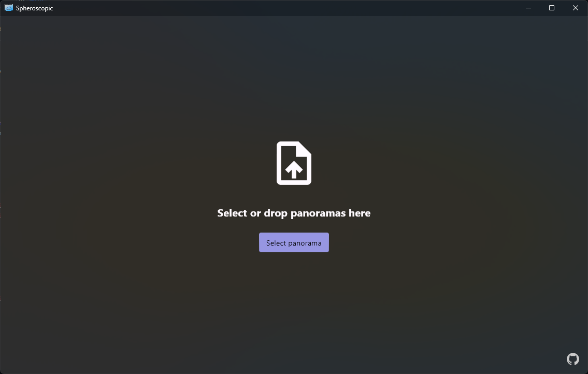Click the X control at the window corner
This screenshot has height=374, width=588.
tap(576, 8)
